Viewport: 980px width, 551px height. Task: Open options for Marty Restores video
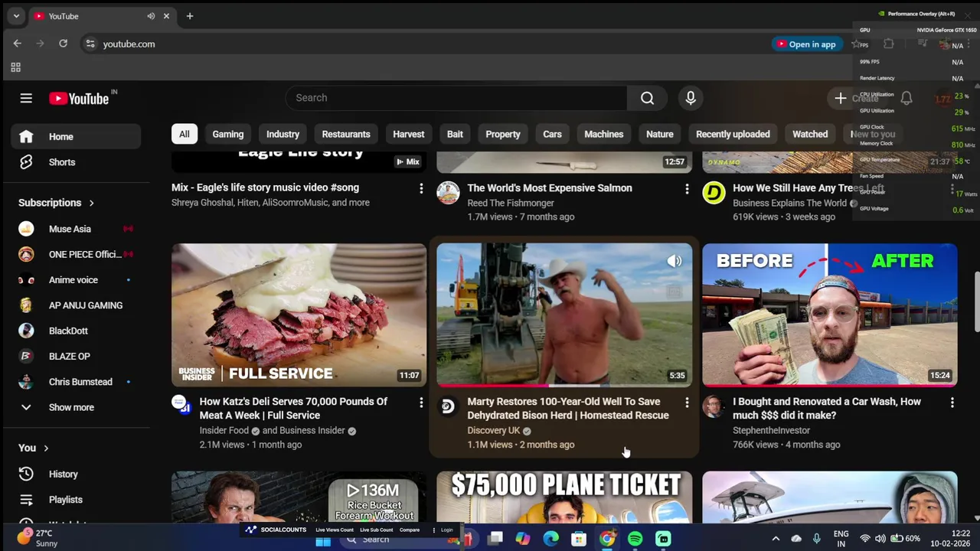click(x=686, y=402)
